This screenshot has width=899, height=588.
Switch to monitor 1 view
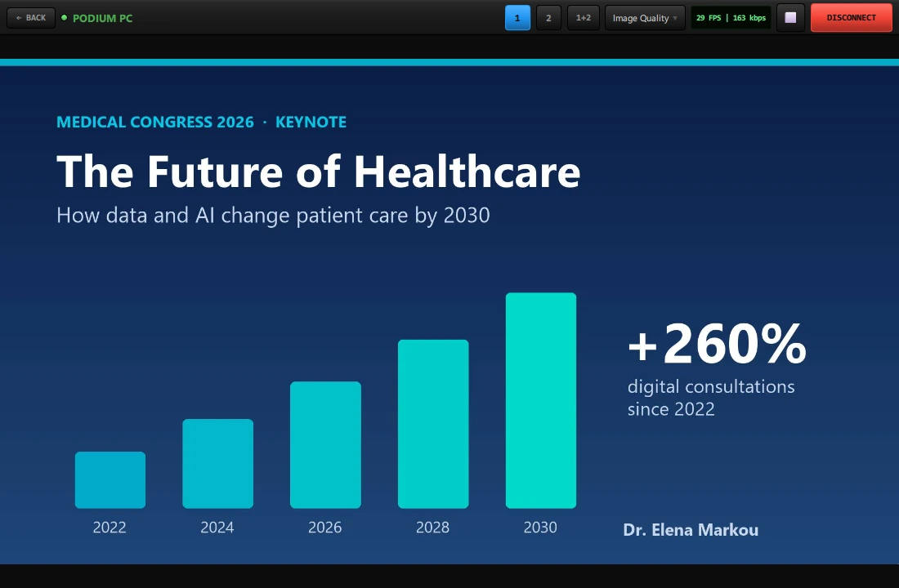click(x=517, y=18)
